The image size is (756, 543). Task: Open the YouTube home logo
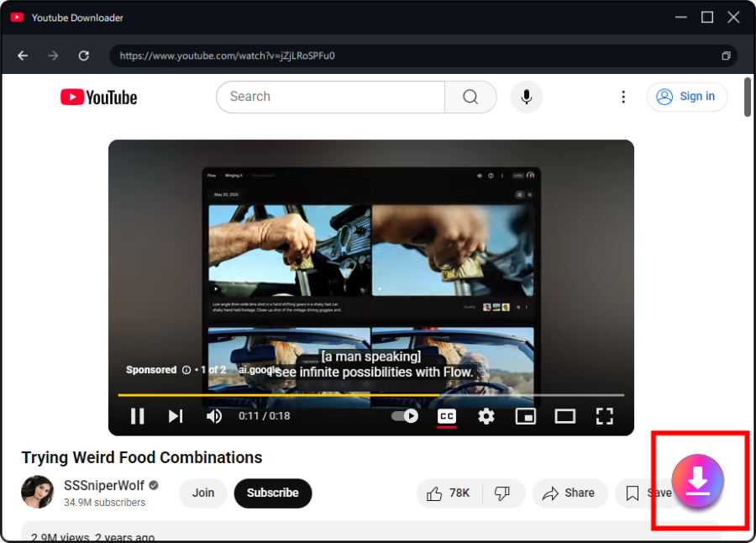click(99, 97)
